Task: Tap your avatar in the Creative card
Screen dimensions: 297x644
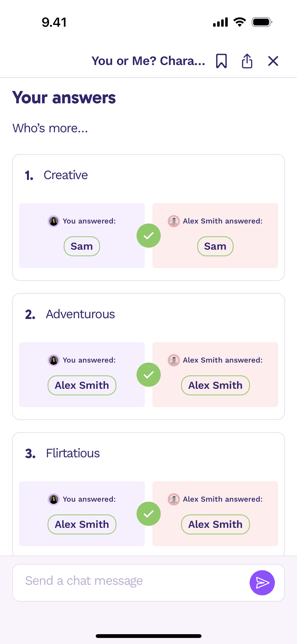Action: click(54, 221)
